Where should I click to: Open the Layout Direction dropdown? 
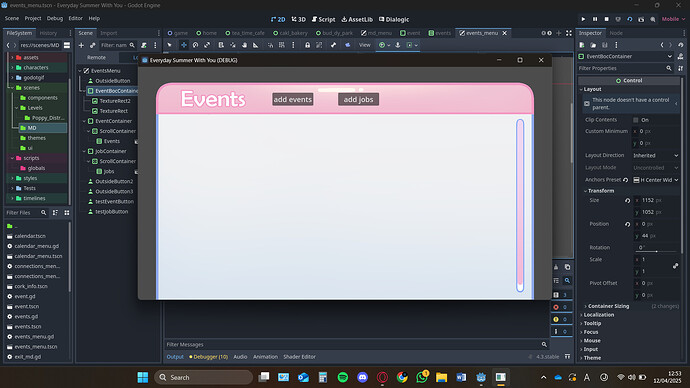(x=655, y=155)
